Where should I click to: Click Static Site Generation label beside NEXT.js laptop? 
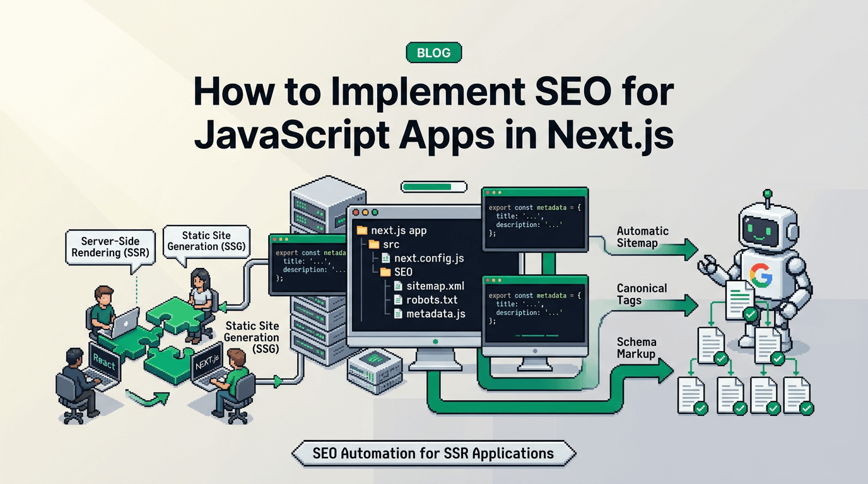252,337
